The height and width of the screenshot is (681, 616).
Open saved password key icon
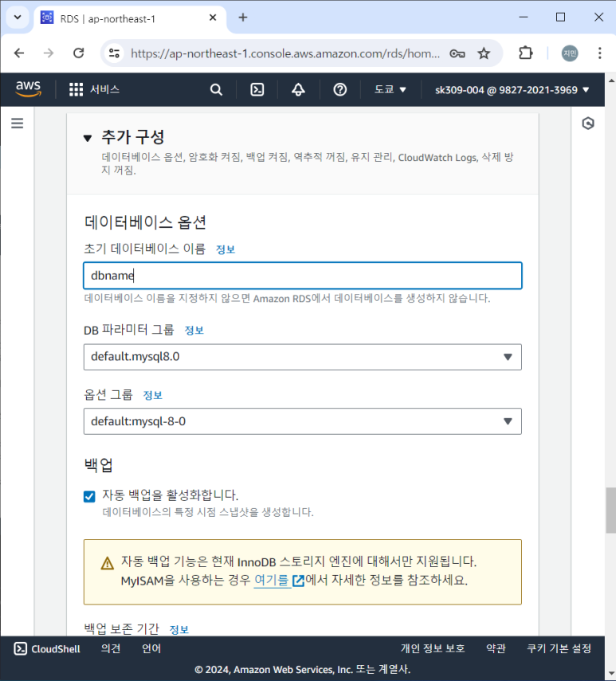click(x=457, y=53)
